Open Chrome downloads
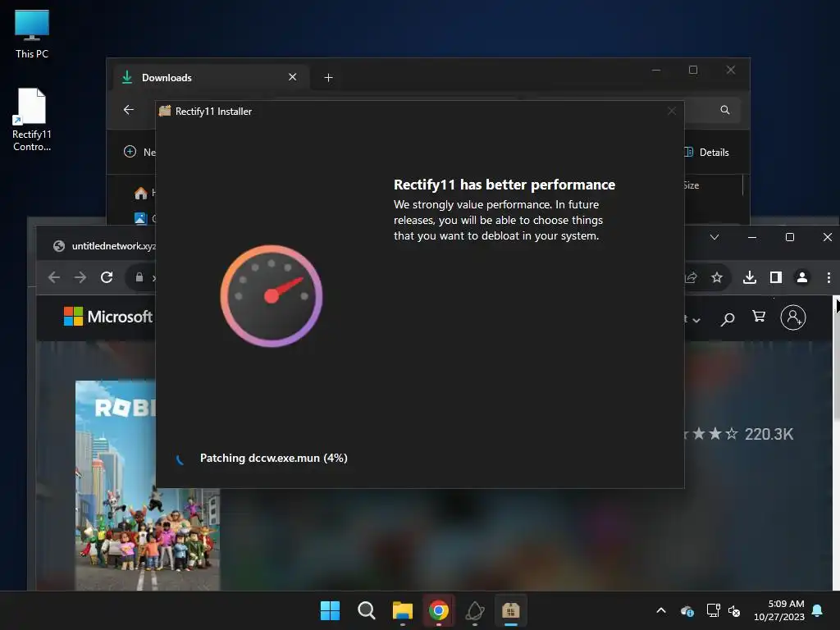 pos(750,277)
